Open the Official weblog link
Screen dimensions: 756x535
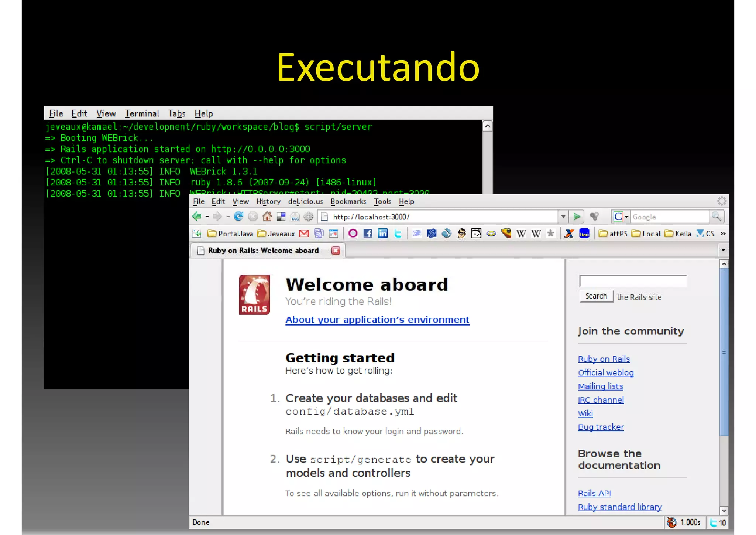pos(606,372)
